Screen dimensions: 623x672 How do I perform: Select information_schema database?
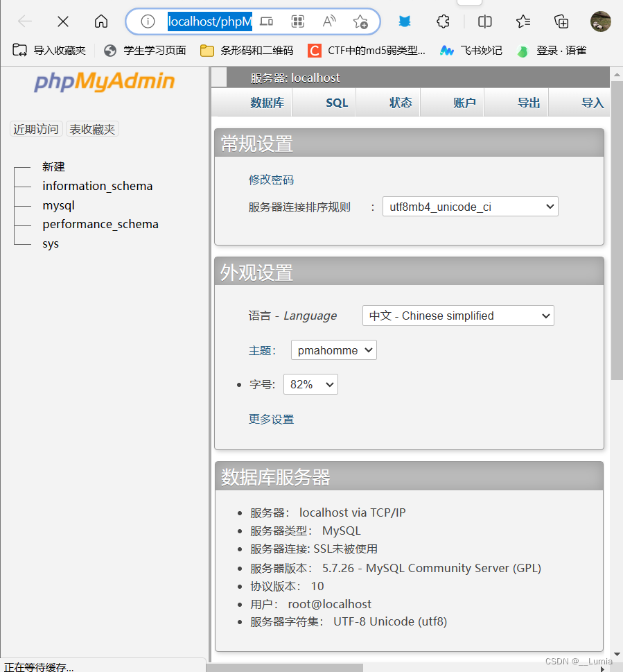(x=98, y=186)
